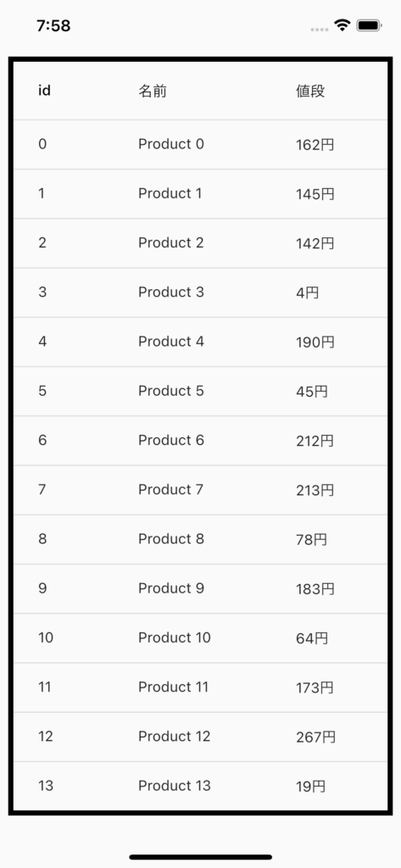Screen dimensions: 401x868
Task: Click the 78円 price cell
Action: 311,539
